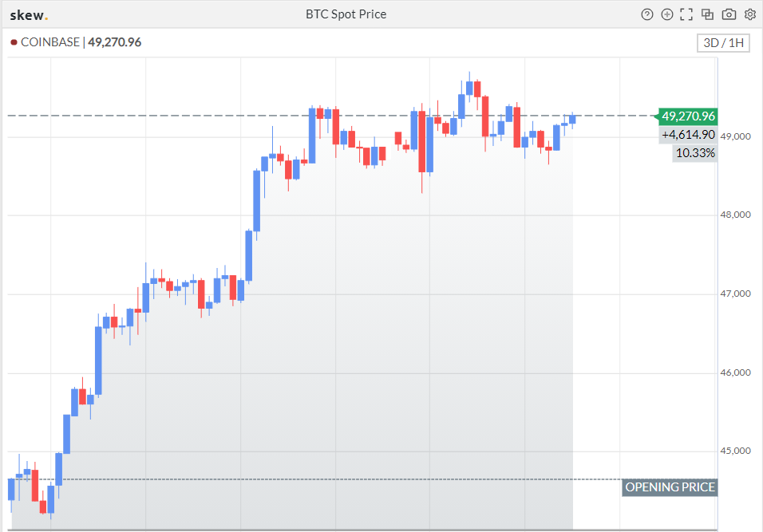Click the 46,000 price axis label

[735, 373]
